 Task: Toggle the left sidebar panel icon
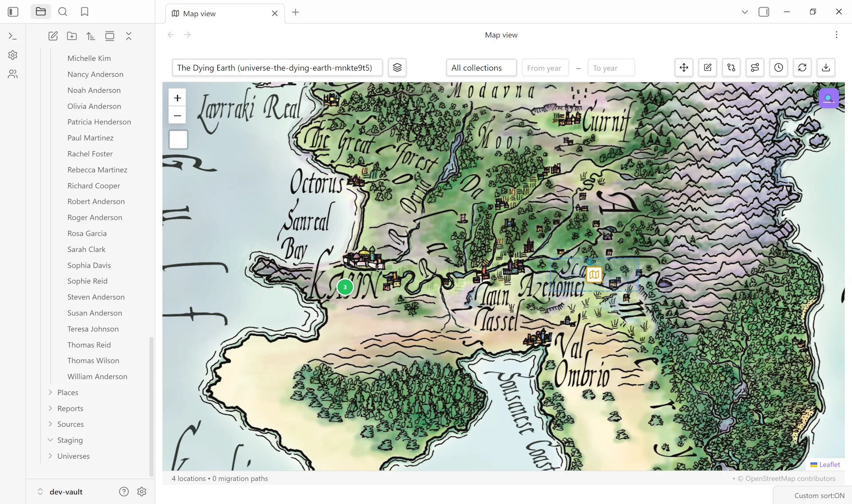coord(13,12)
